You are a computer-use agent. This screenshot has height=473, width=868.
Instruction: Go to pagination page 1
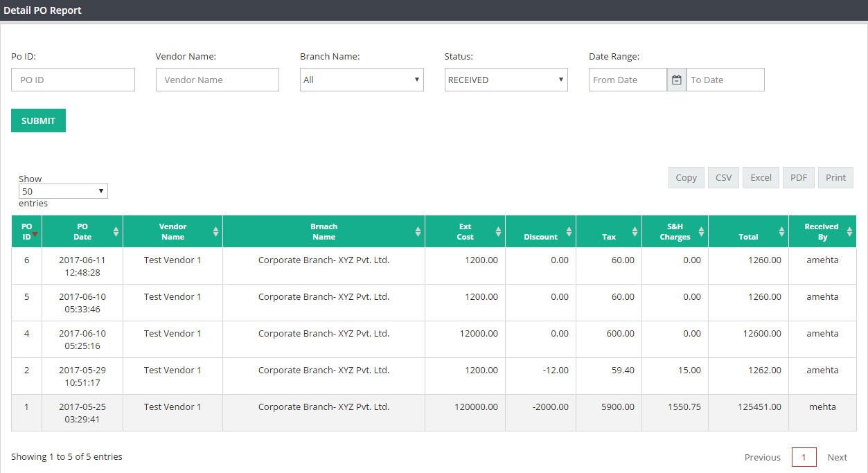coord(804,457)
